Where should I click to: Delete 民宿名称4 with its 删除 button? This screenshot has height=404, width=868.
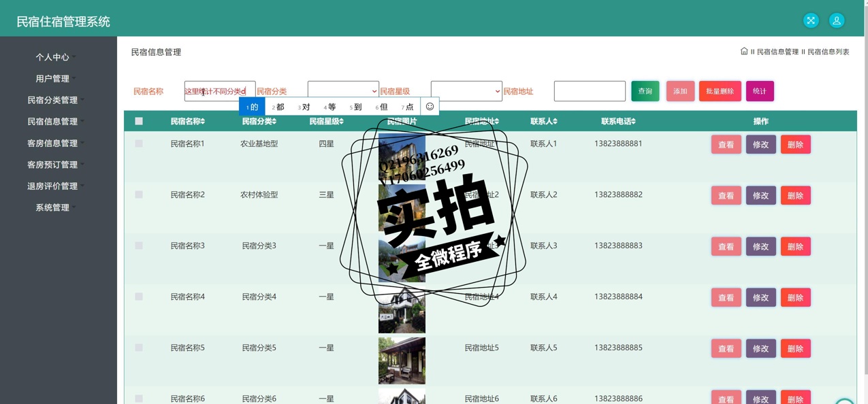coord(796,297)
